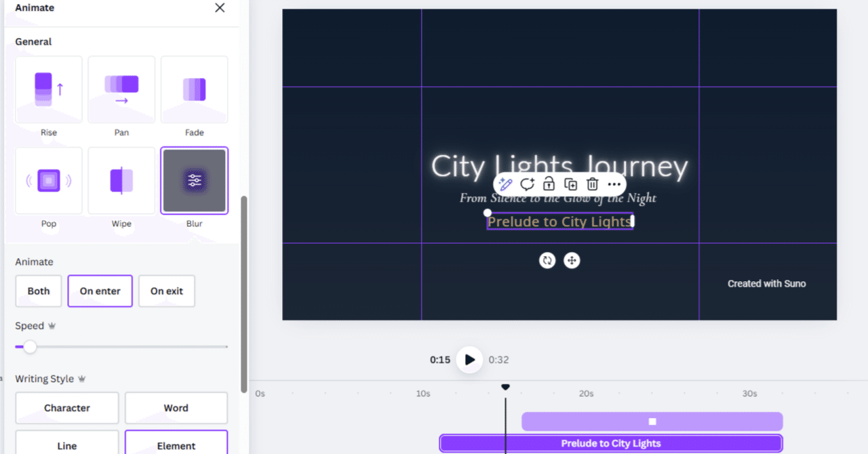Set animation to Both

pos(39,291)
